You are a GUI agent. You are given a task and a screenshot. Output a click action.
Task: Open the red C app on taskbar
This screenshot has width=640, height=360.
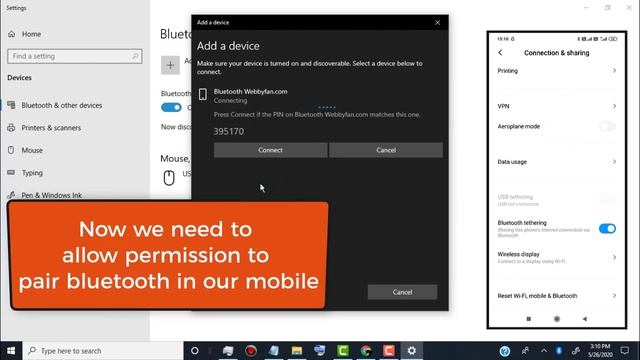(389, 351)
